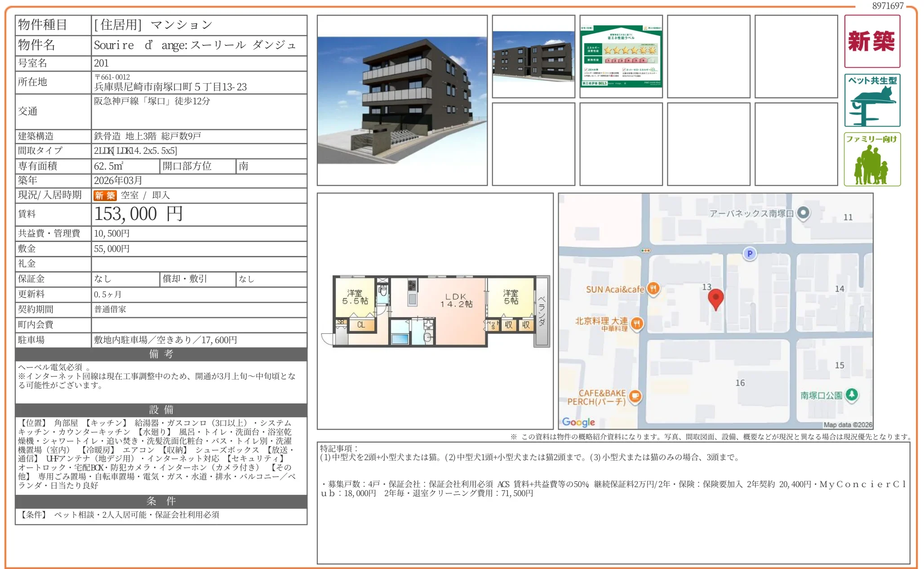Click the ペット共生型 cat badge icon
Viewport: 924px width, 569px height.
click(x=871, y=100)
